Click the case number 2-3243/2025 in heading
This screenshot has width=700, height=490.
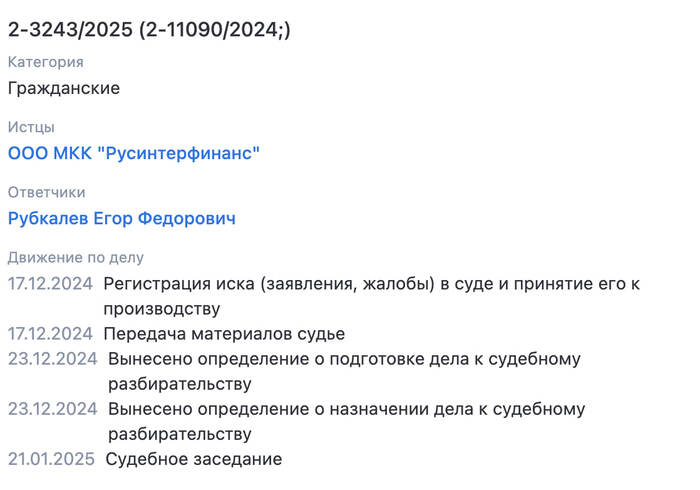(x=71, y=30)
